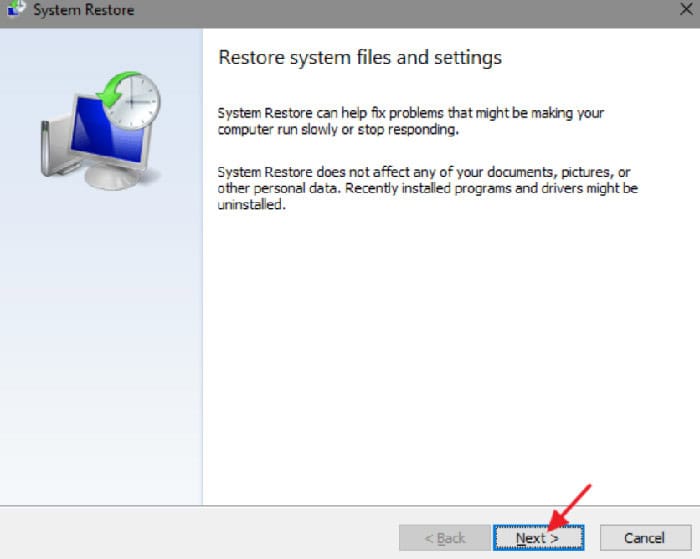
Task: Click the "System Restore" window title text
Action: [83, 10]
